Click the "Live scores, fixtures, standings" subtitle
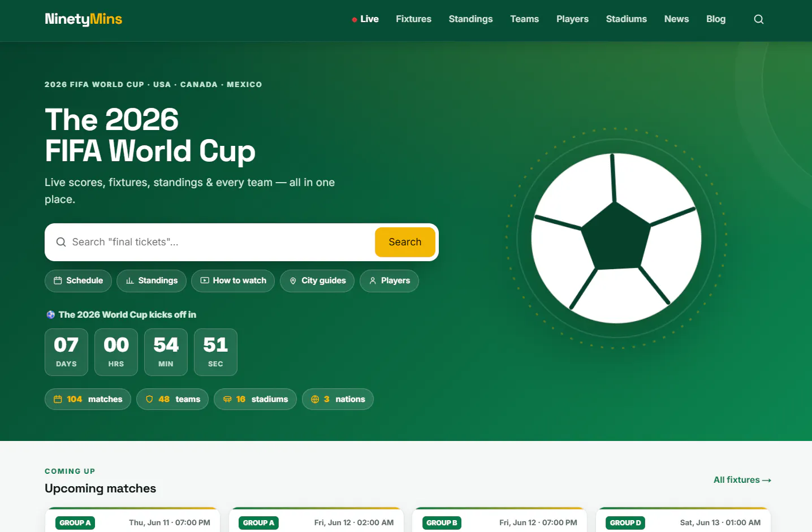The width and height of the screenshot is (812, 532). click(x=189, y=191)
